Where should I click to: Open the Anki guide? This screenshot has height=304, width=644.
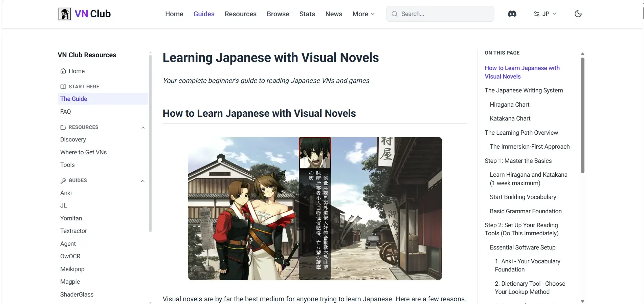[x=66, y=193]
